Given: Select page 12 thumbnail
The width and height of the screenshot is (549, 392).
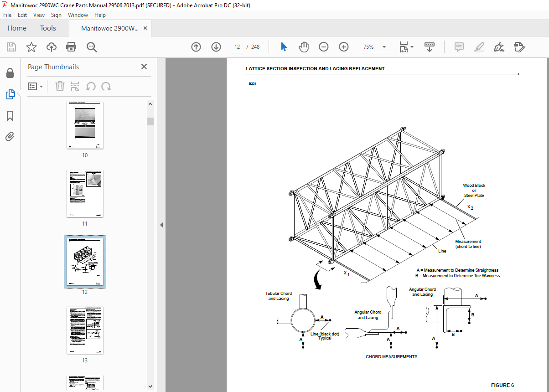Looking at the screenshot, I should coord(85,262).
